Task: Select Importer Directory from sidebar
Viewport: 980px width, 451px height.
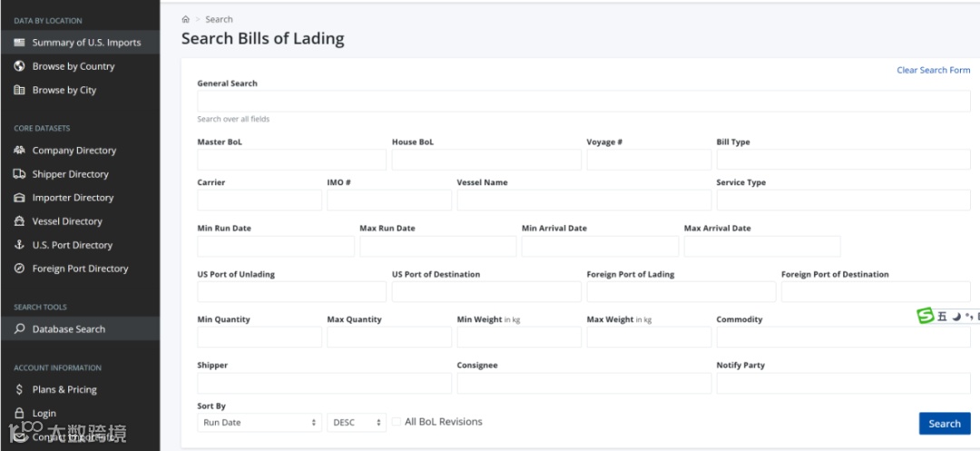Action: point(73,198)
